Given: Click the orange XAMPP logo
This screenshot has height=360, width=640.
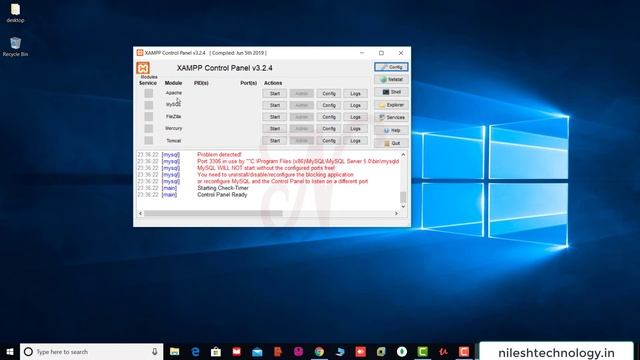Looking at the screenshot, I should coord(143,68).
